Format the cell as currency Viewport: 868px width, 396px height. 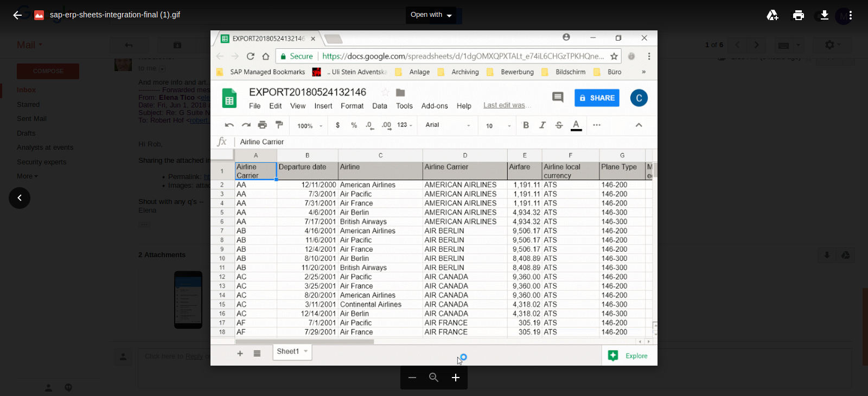(x=337, y=125)
